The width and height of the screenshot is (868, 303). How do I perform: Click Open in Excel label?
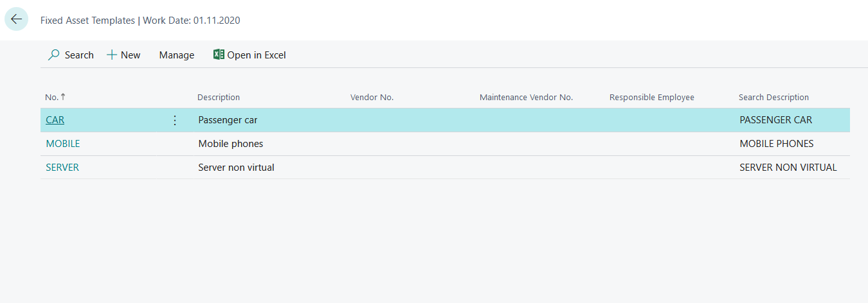pyautogui.click(x=257, y=55)
